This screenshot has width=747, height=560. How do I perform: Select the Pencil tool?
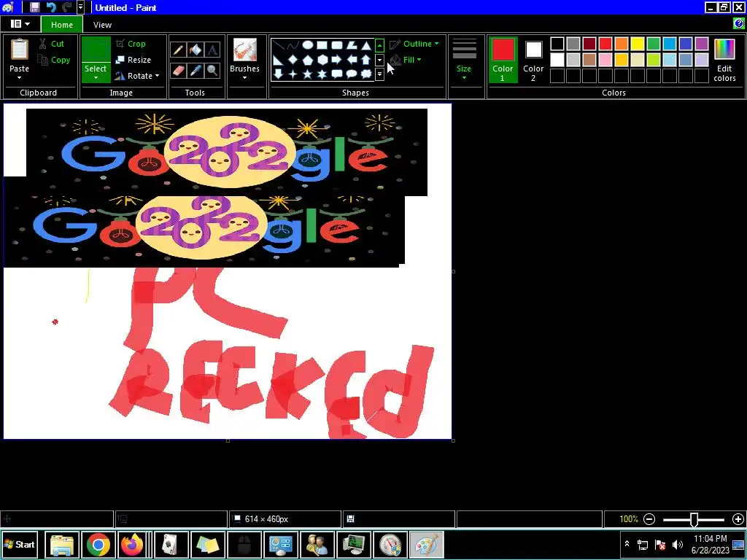pyautogui.click(x=178, y=50)
